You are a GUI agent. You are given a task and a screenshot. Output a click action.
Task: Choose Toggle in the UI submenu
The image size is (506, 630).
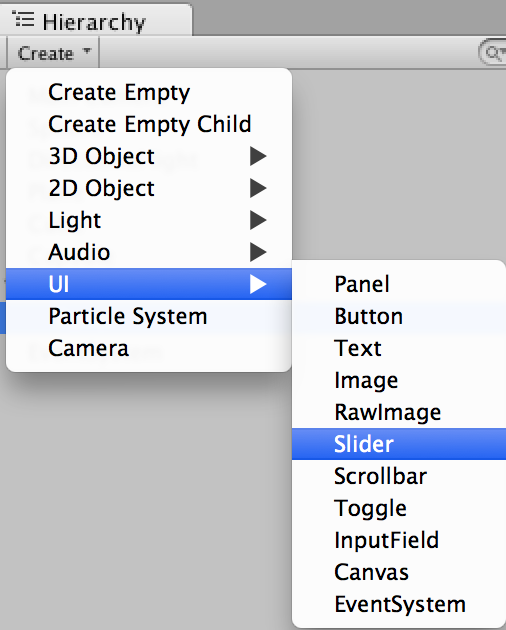[399, 508]
